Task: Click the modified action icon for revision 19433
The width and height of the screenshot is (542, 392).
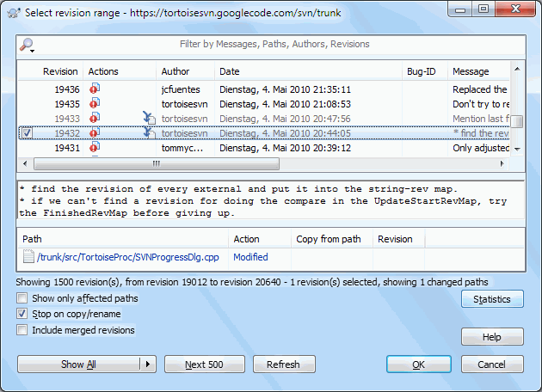Action: 95,118
